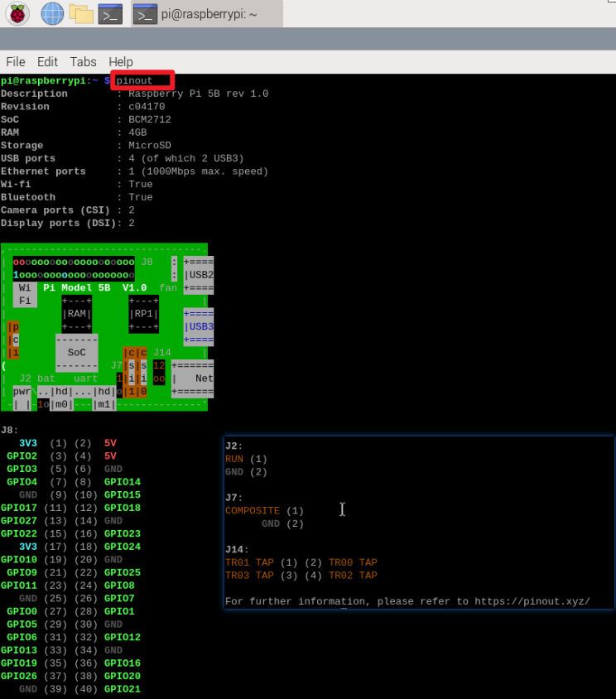This screenshot has height=699, width=616.
Task: Click GPIO21 pin label
Action: pos(123,689)
